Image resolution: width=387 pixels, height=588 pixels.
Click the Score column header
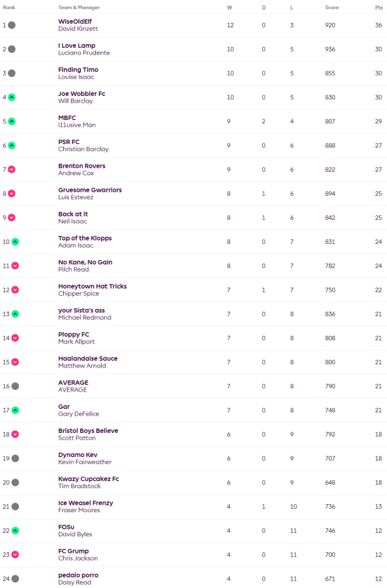(332, 7)
